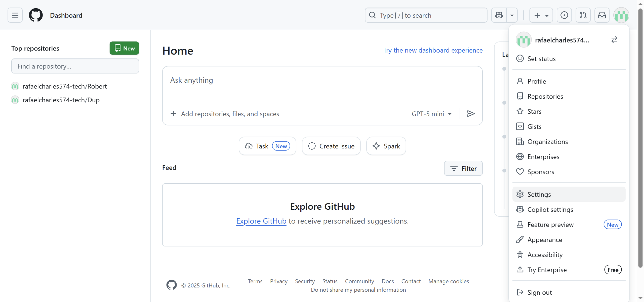Choose Sign out in the menu
Image resolution: width=644 pixels, height=302 pixels.
tap(539, 292)
